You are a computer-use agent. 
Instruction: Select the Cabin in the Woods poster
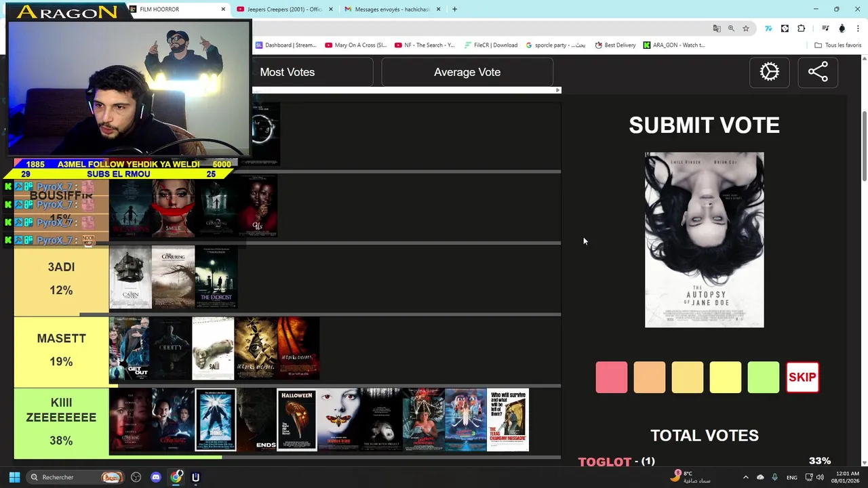click(130, 277)
